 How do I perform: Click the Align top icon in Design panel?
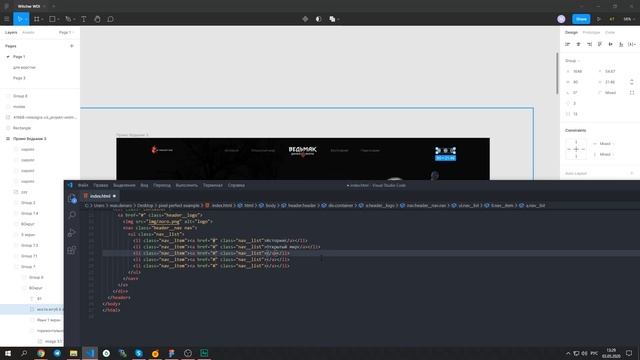pos(600,44)
